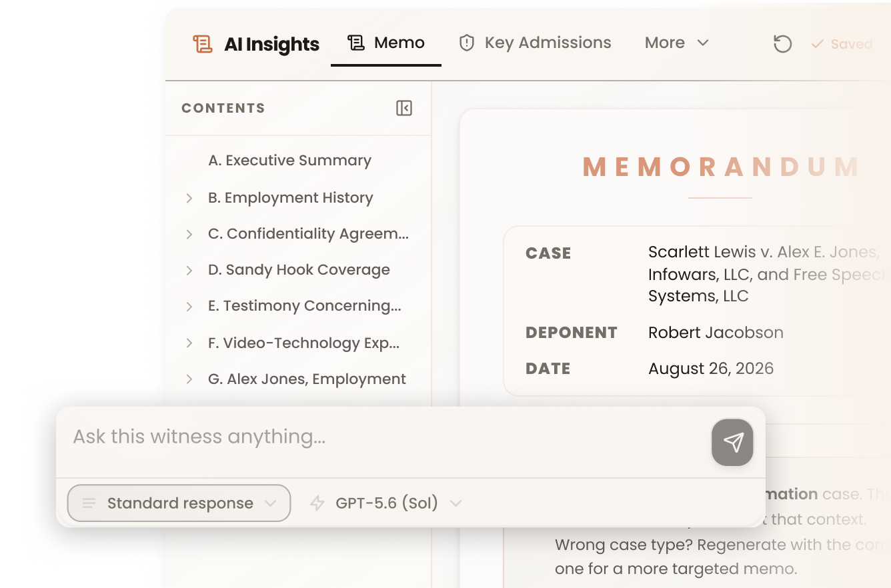Expand the C. Confidentiality Agreement chevron
This screenshot has width=891, height=588.
point(189,234)
